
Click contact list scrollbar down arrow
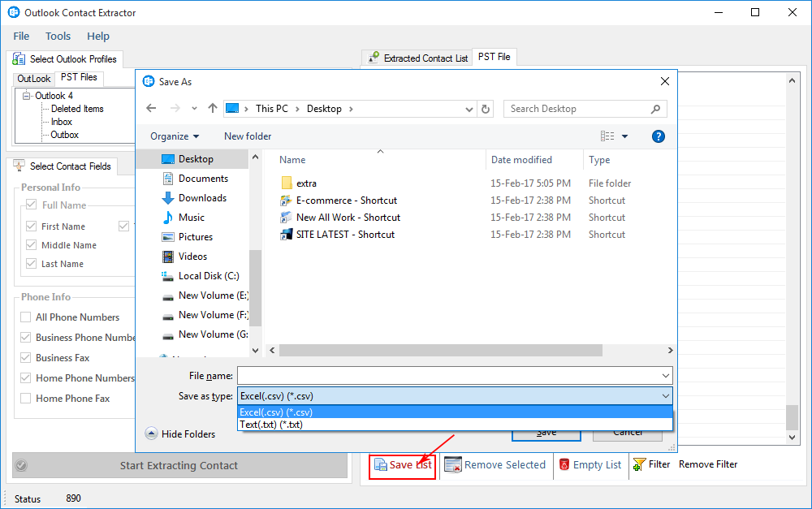pyautogui.click(x=792, y=438)
